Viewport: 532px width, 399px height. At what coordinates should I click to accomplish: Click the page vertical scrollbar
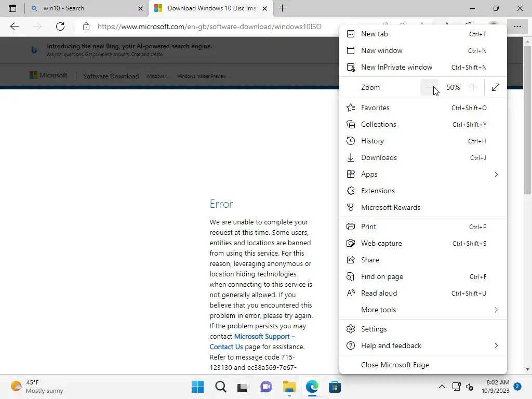click(x=527, y=119)
